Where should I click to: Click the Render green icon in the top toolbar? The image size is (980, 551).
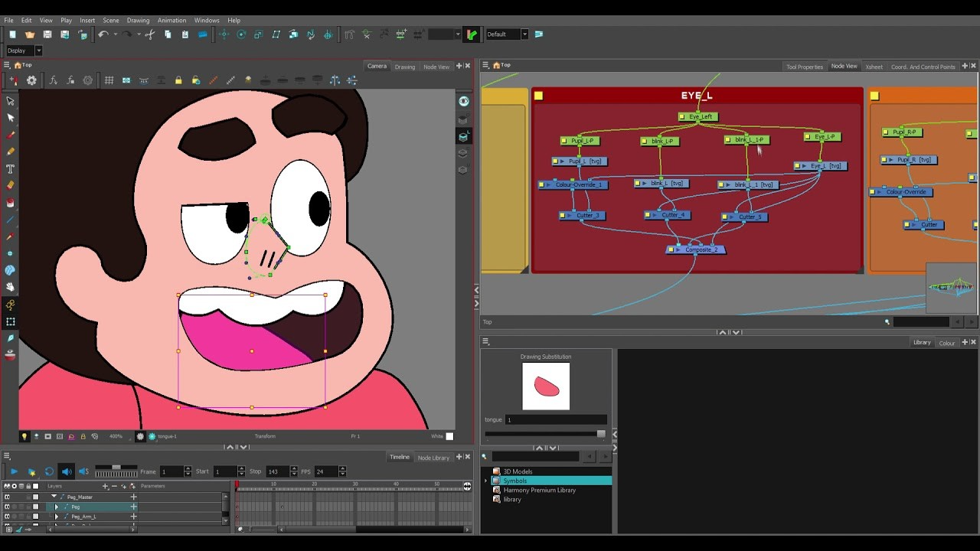pyautogui.click(x=472, y=34)
